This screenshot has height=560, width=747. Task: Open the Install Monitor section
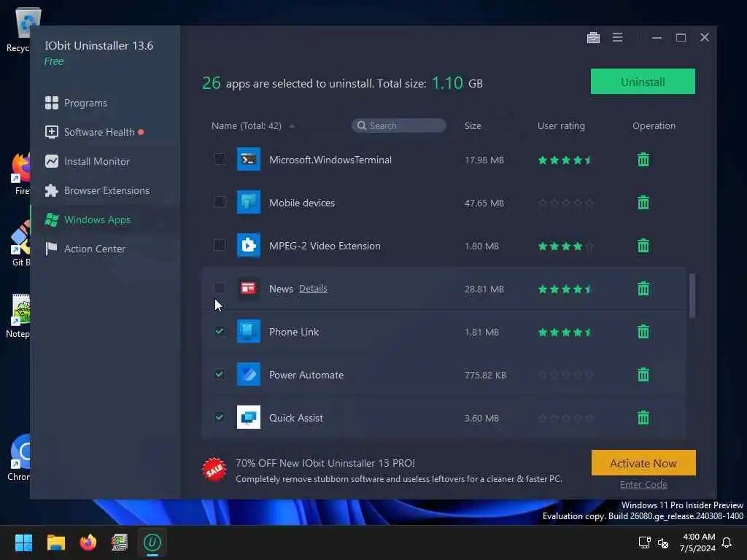pyautogui.click(x=88, y=161)
